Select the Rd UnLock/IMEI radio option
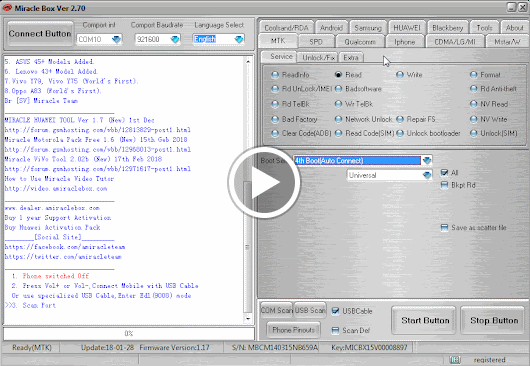 click(x=275, y=89)
